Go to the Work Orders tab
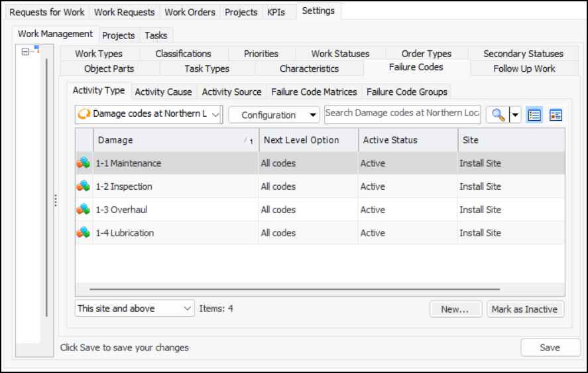Screen dimensions: 588x373 [190, 12]
